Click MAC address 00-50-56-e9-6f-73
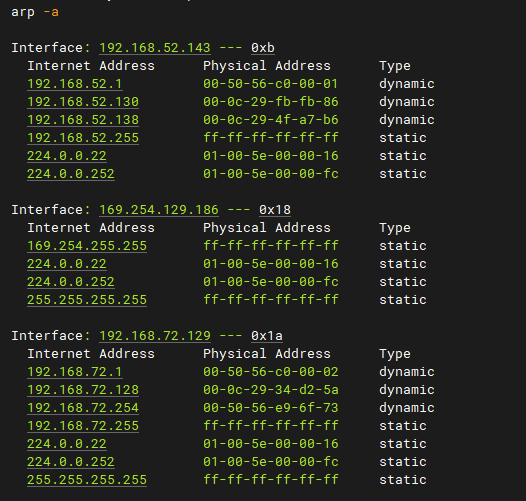This screenshot has height=501, width=526. (x=271, y=408)
